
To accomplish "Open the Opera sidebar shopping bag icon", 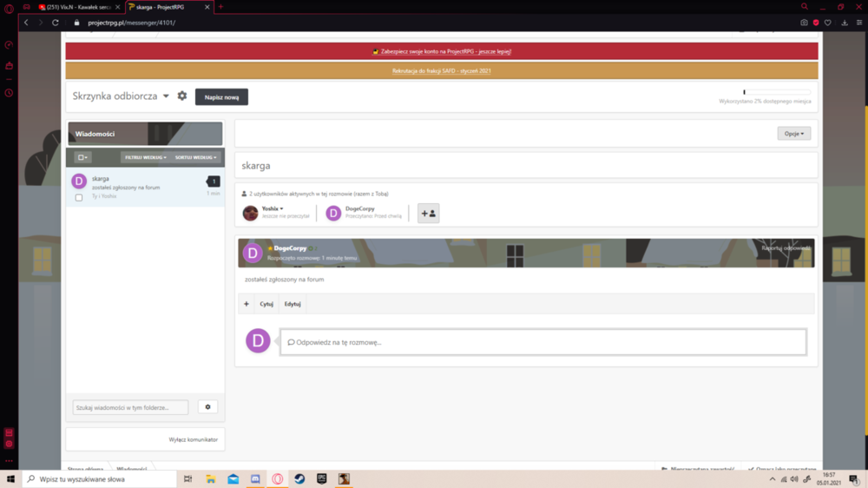I will [x=9, y=65].
